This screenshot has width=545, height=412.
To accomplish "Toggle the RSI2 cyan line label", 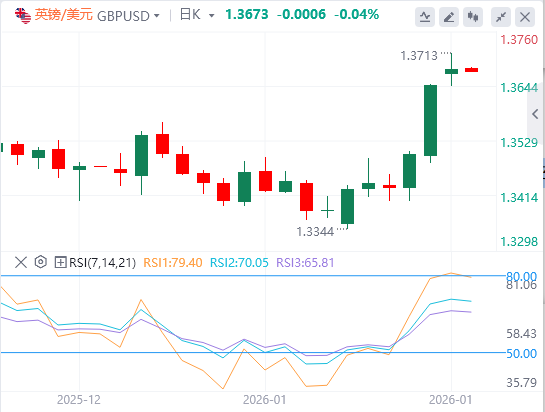I will tap(239, 262).
